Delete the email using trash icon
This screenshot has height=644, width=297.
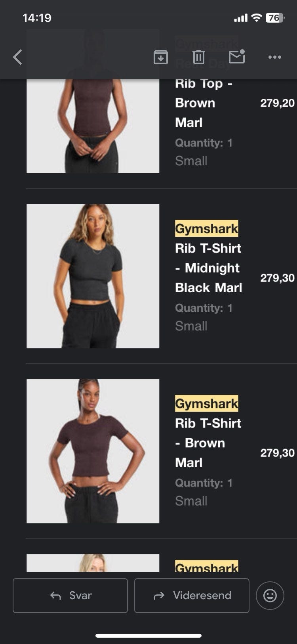point(198,57)
